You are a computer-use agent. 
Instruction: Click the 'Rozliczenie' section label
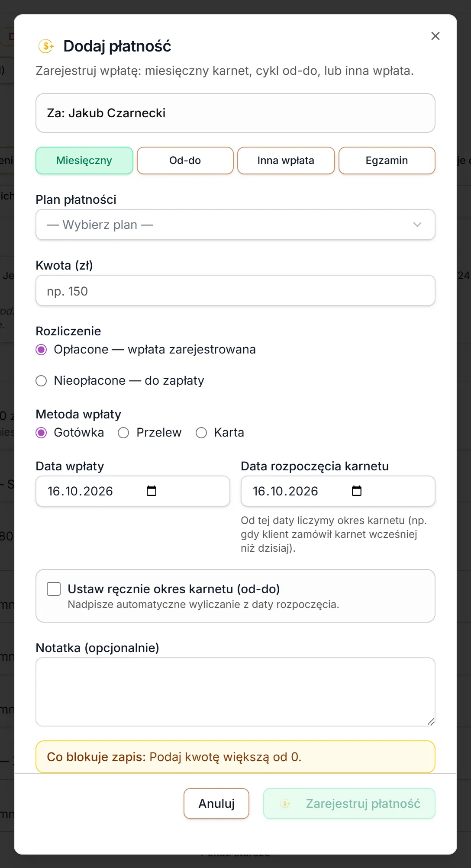pos(68,331)
